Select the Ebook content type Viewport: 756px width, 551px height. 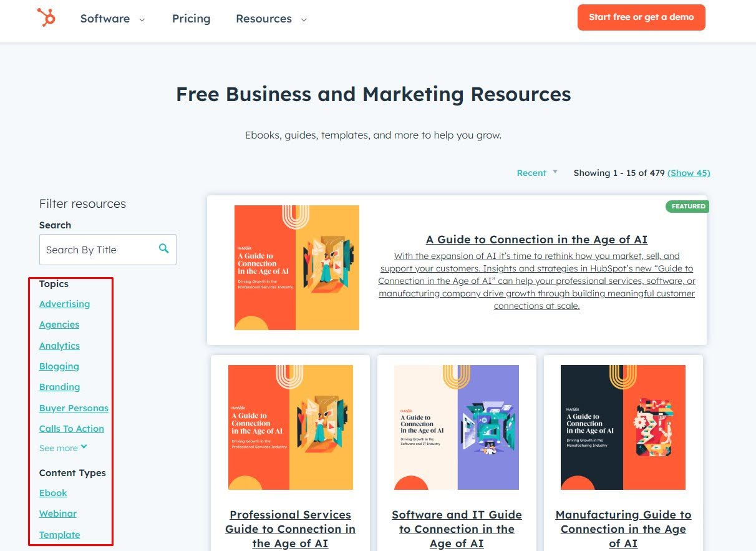pyautogui.click(x=53, y=493)
